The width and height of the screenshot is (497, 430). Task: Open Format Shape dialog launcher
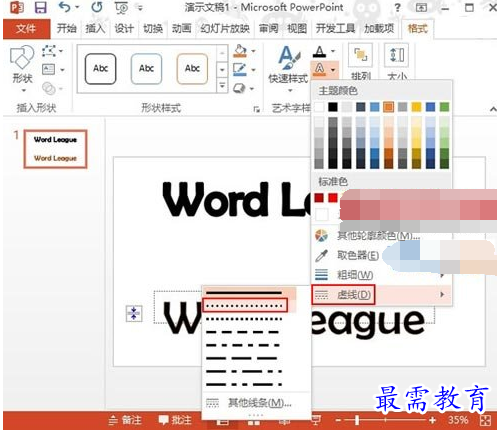point(256,109)
